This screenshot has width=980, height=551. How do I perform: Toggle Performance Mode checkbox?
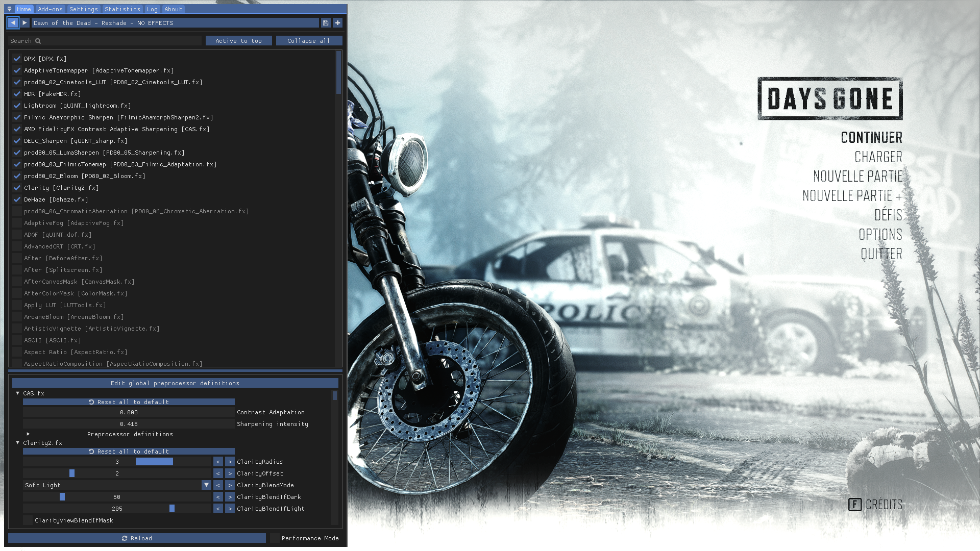[275, 538]
